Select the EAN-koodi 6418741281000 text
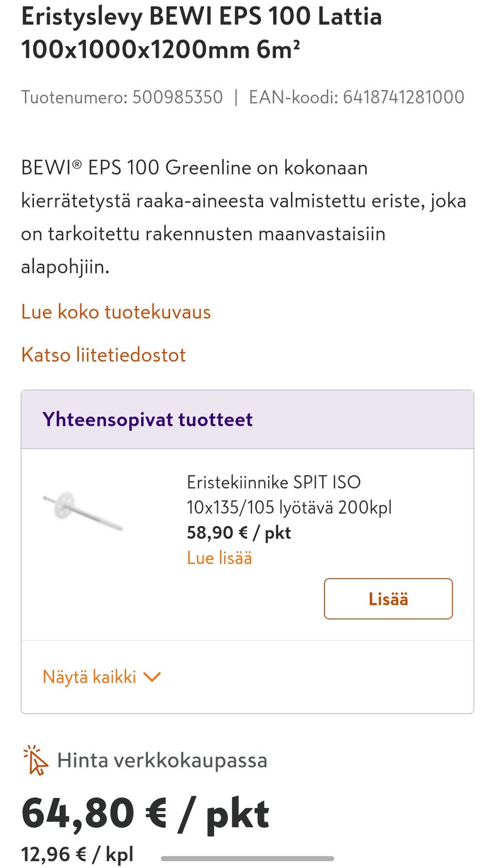 [x=356, y=97]
